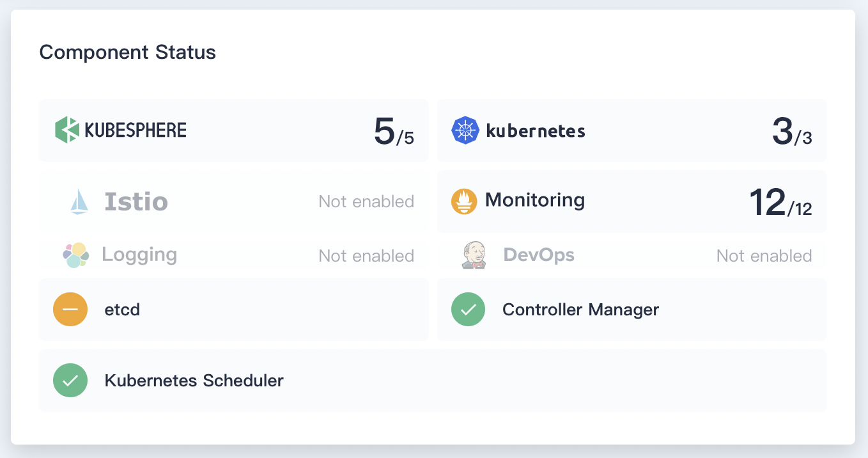Click the yellow etcd warning status icon
The image size is (868, 458).
pyautogui.click(x=70, y=309)
